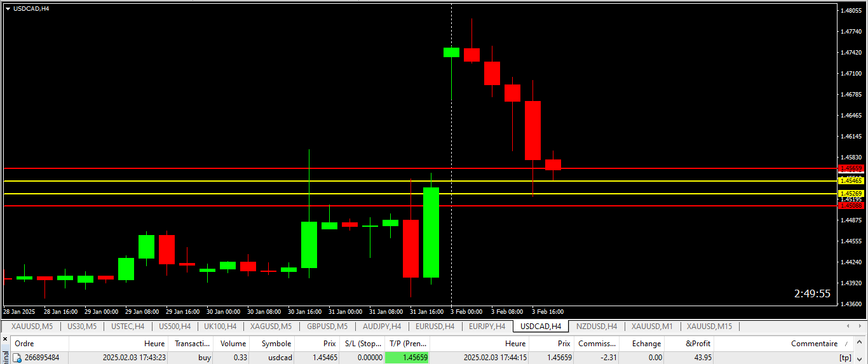Click the order document icon beside 266895484
This screenshot has width=868, height=364.
[x=17, y=358]
